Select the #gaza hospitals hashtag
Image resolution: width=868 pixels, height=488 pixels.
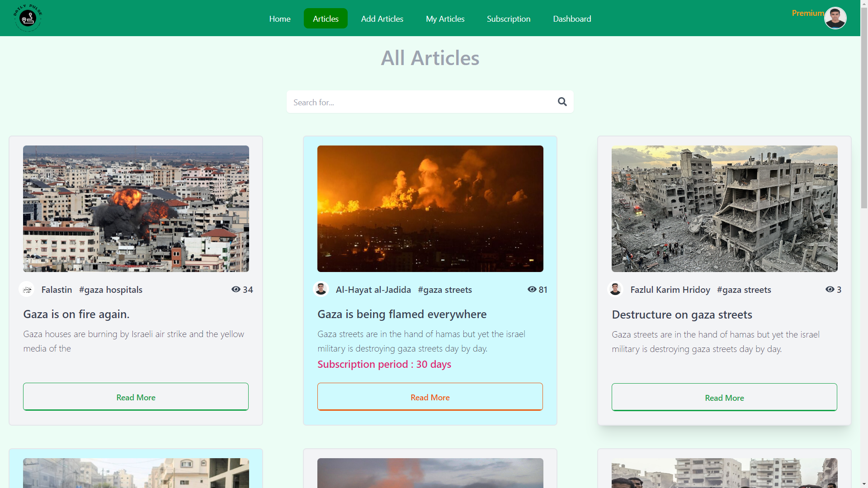111,290
